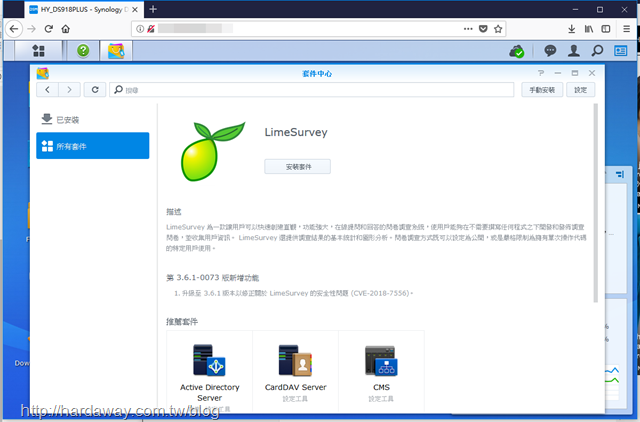Open Firefox downloads arrow icon
The height and width of the screenshot is (422, 640).
[571, 29]
